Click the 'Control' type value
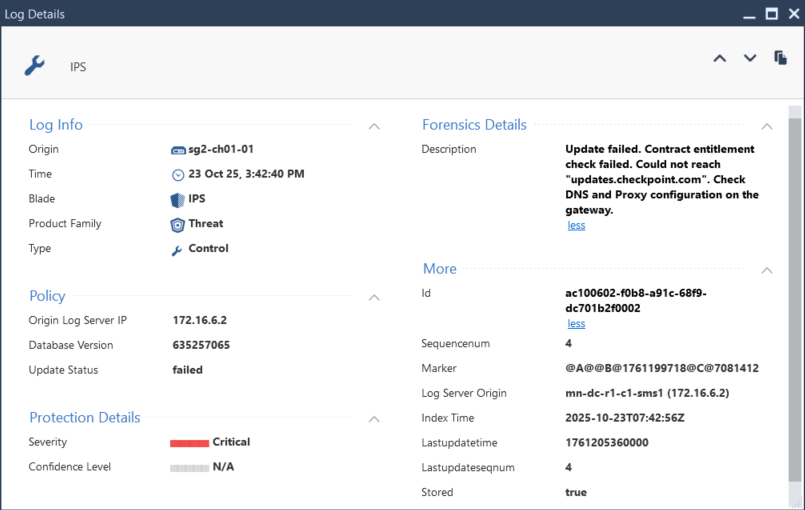The image size is (805, 510). coord(208,248)
